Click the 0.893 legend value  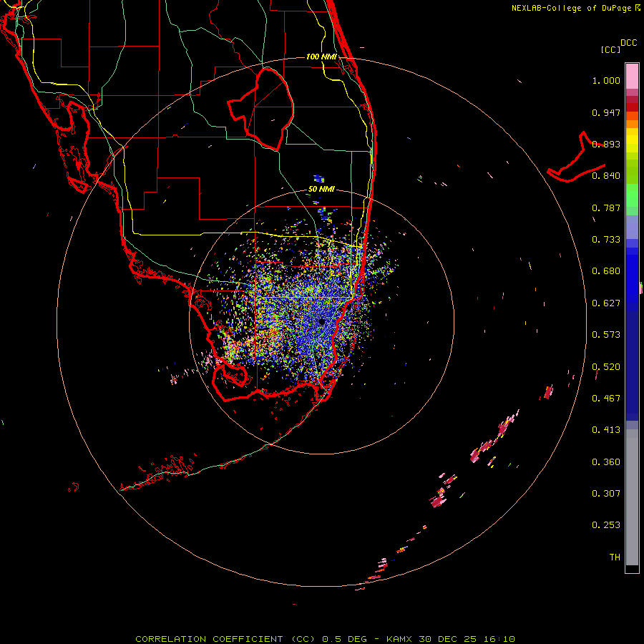point(606,144)
